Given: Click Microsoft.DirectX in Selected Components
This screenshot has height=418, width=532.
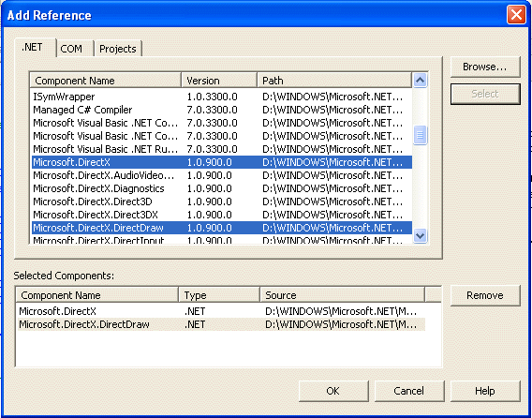Looking at the screenshot, I should [x=221, y=311].
